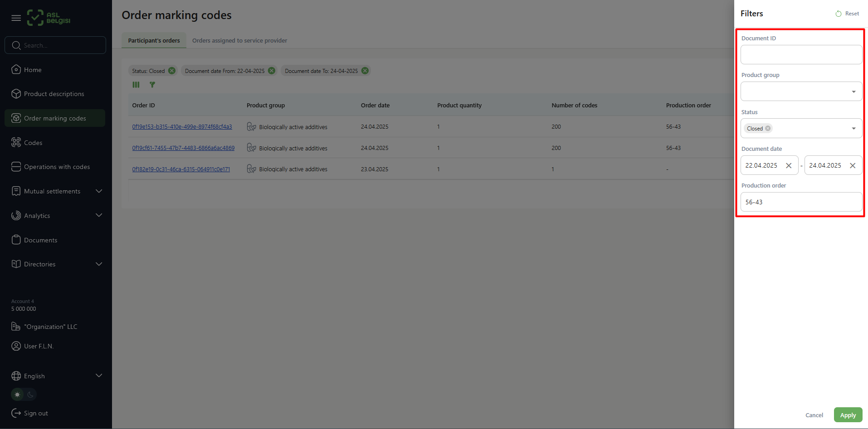Click the ASL Belgisi logo
Screen dimensions: 868x429
49,18
